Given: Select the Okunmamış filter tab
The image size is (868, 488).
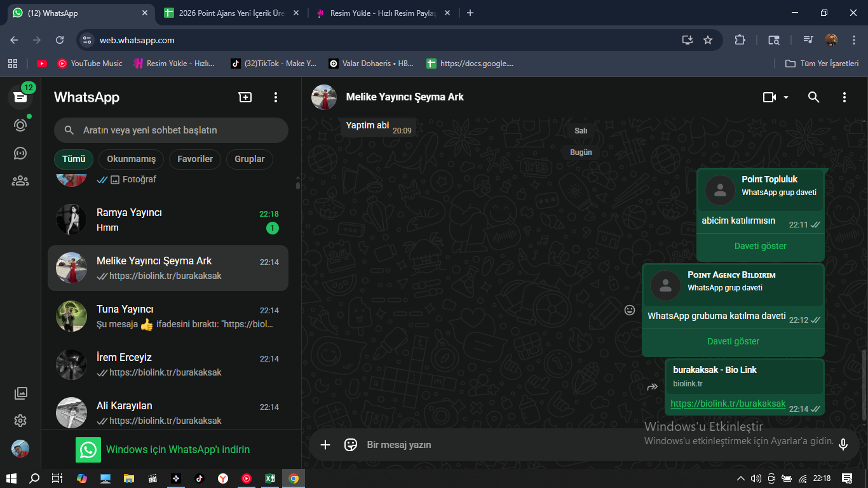Looking at the screenshot, I should (x=132, y=159).
